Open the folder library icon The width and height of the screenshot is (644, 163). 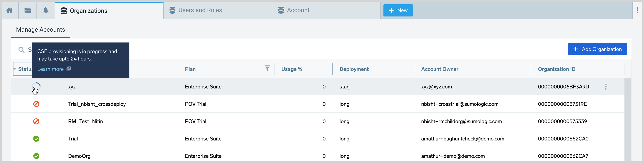click(28, 10)
